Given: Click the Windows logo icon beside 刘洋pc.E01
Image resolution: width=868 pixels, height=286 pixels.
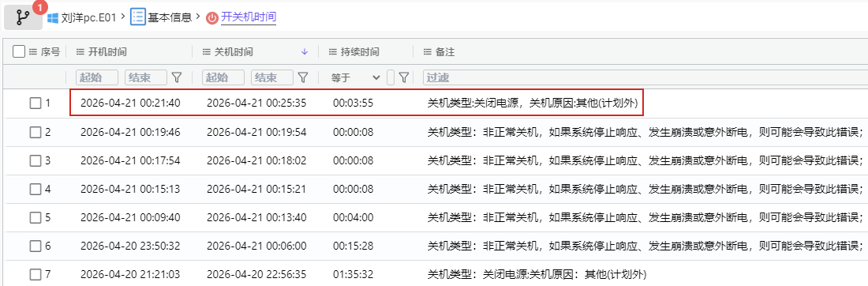Looking at the screenshot, I should point(53,18).
